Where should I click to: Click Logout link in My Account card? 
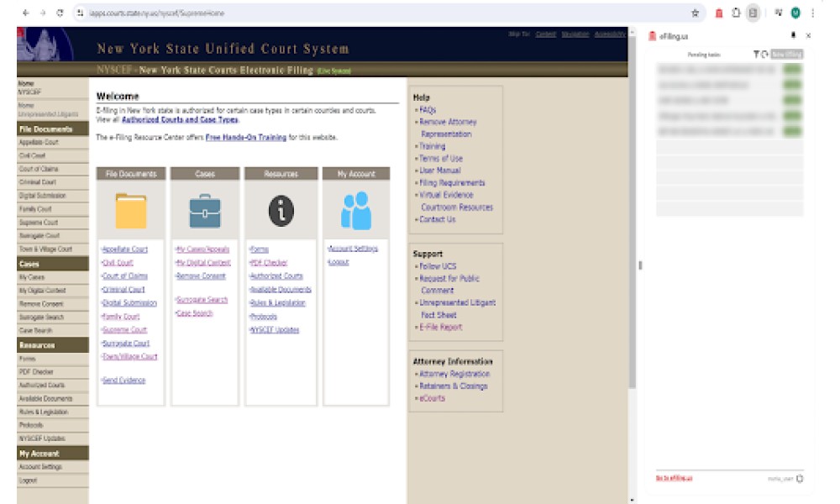pos(338,262)
